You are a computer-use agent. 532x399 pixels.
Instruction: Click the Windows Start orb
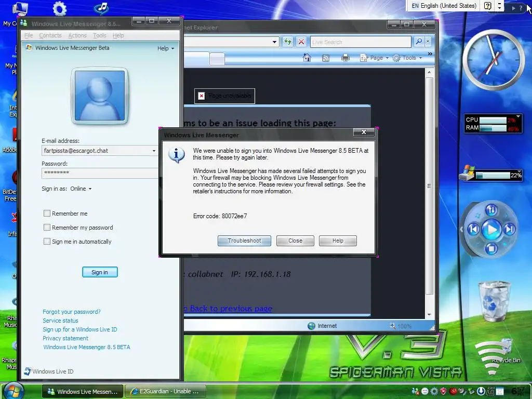click(14, 391)
